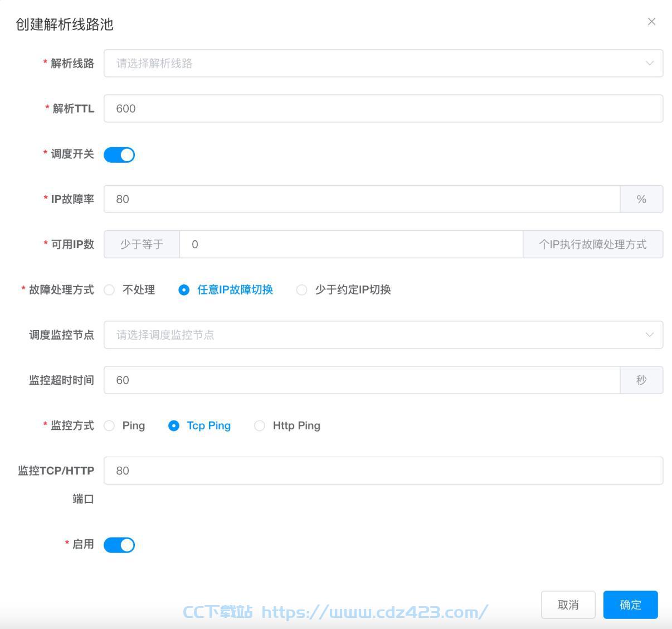Click the 监控超时时间 input field

click(x=362, y=380)
